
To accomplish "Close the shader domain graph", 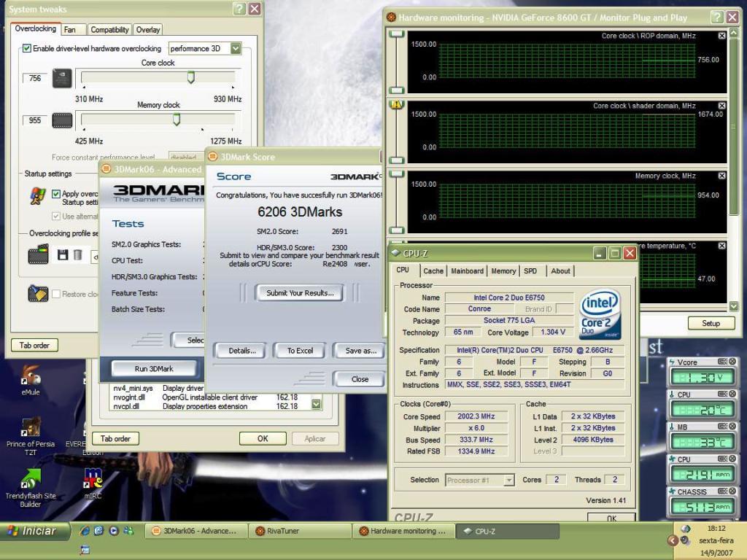I will pyautogui.click(x=721, y=106).
